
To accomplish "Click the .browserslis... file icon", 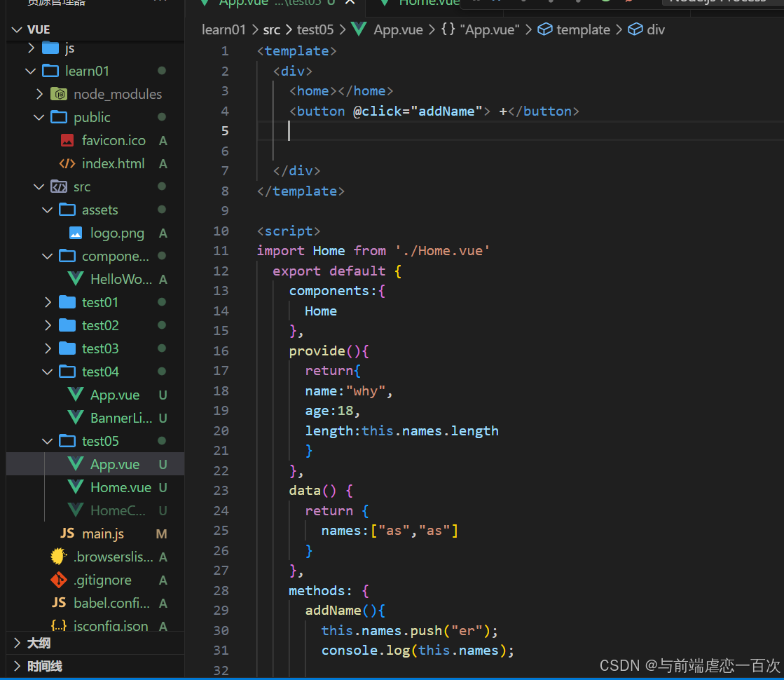I will pyautogui.click(x=59, y=557).
